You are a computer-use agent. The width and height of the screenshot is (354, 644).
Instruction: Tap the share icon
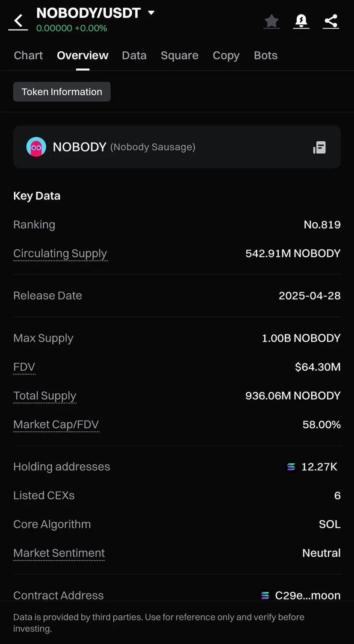[331, 21]
